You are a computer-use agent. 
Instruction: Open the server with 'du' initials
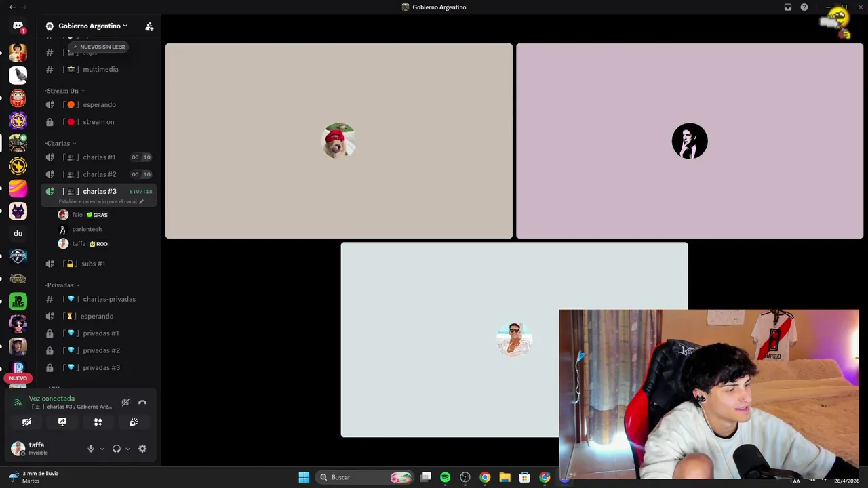click(18, 233)
